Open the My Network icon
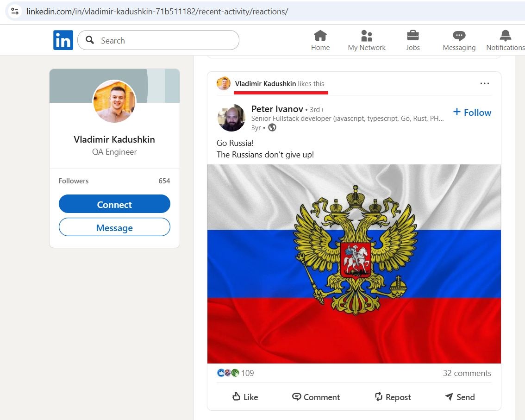Viewport: 525px width, 420px height. [367, 36]
